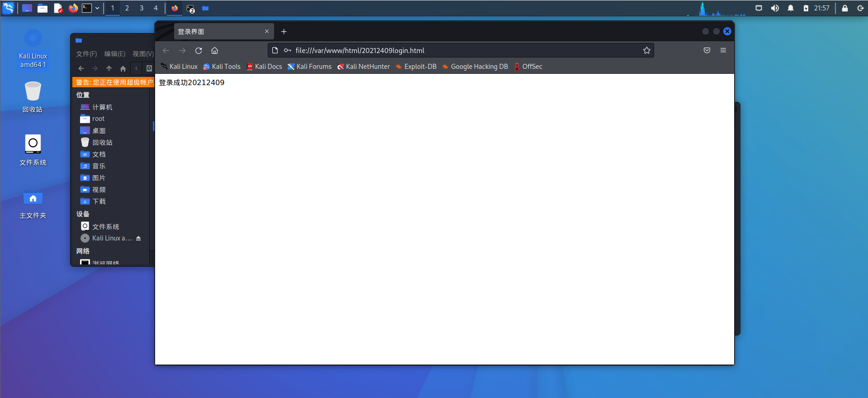868x398 pixels.
Task: Bookmark this page with the star icon
Action: (x=647, y=50)
